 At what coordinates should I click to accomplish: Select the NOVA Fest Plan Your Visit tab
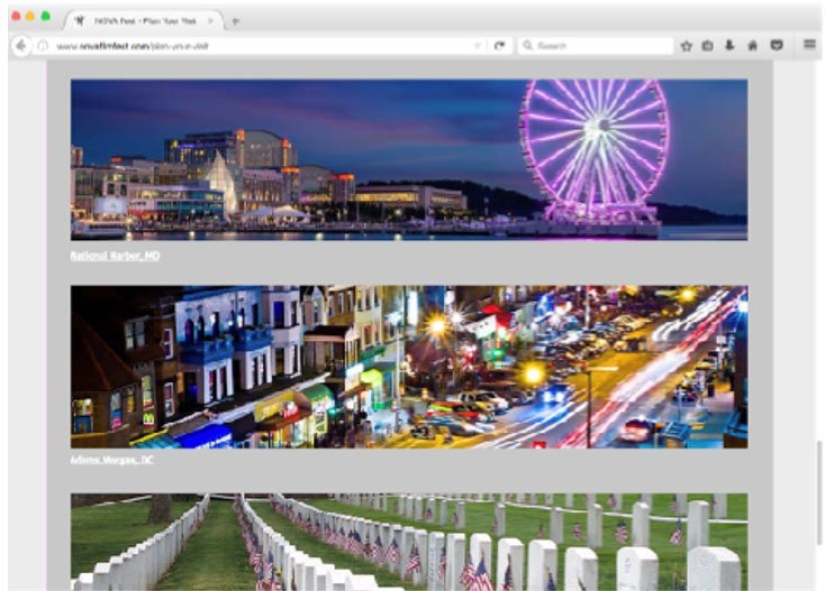(140, 20)
